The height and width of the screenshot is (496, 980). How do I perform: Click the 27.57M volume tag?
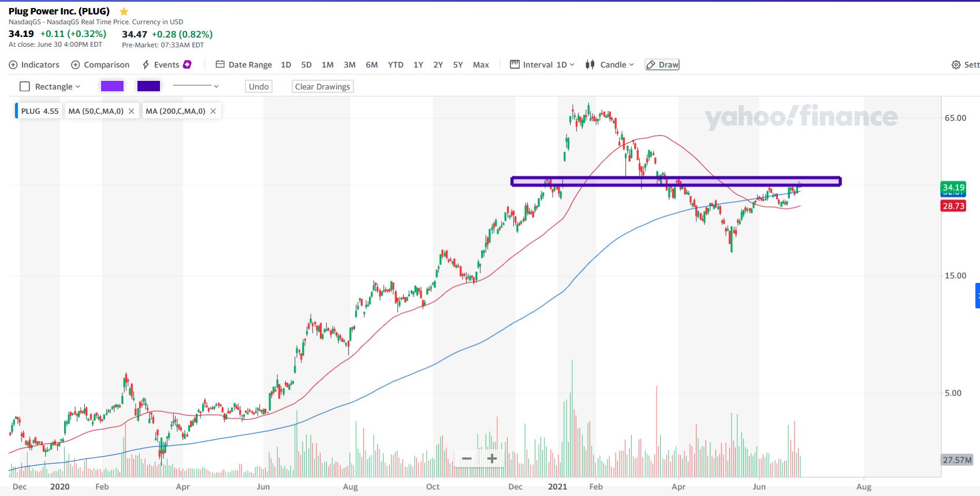pyautogui.click(x=957, y=460)
